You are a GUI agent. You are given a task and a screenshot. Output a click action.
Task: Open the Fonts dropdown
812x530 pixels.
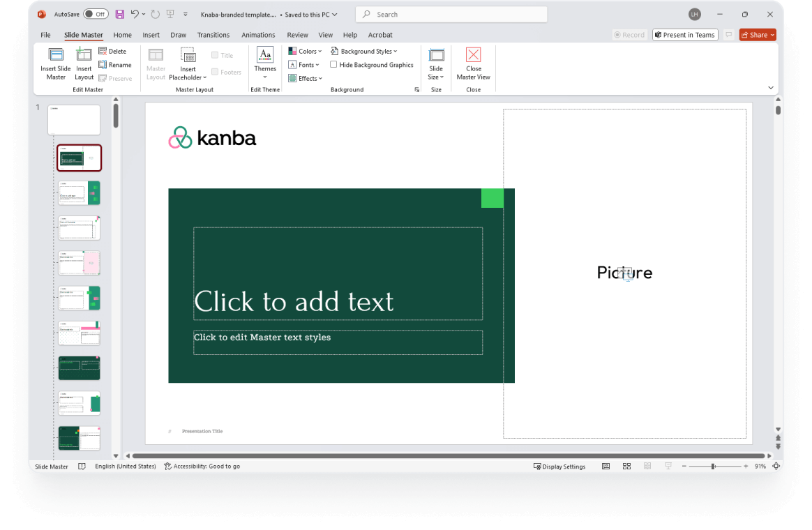click(x=303, y=65)
